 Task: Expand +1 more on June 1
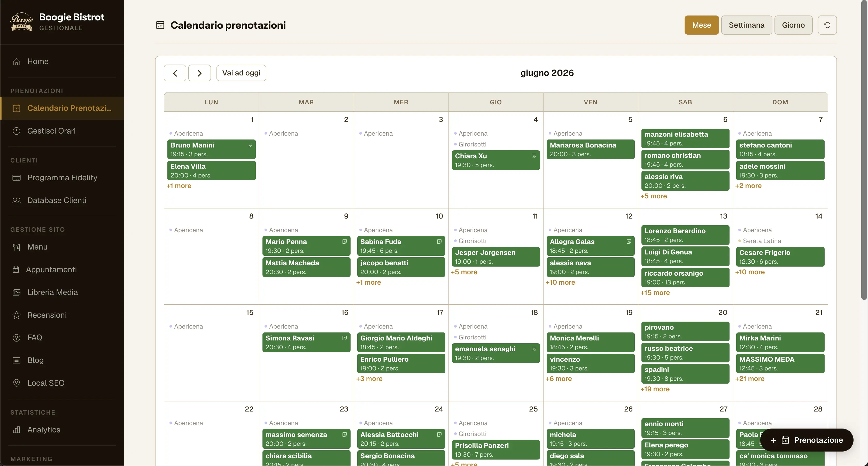(x=179, y=186)
